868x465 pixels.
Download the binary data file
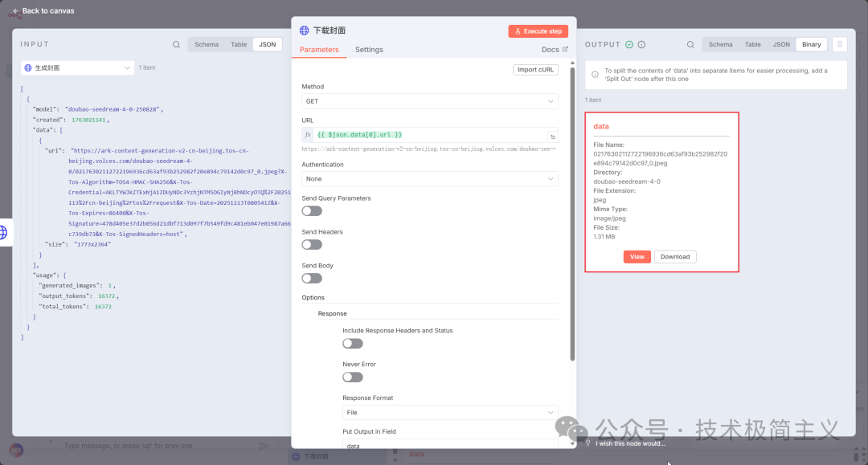click(x=675, y=256)
